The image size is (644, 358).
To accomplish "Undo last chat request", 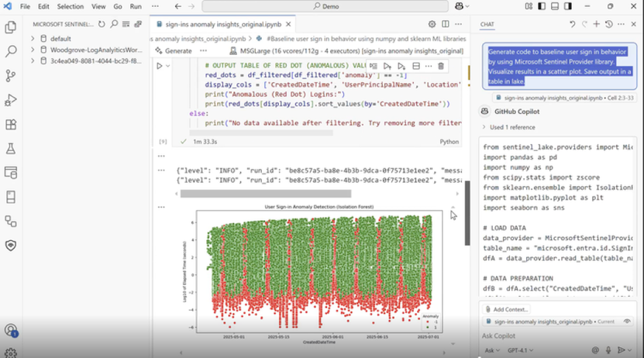I will pos(572,24).
